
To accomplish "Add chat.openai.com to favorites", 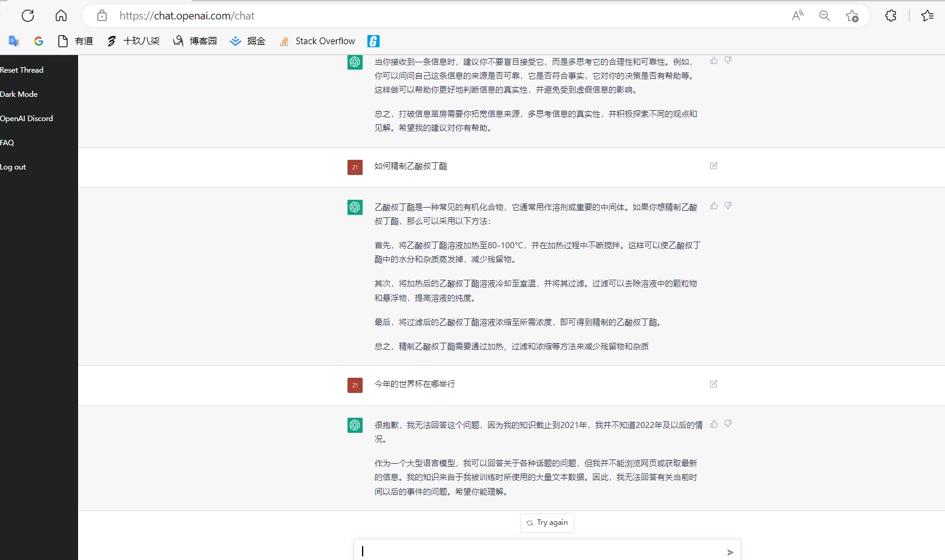I will (852, 16).
